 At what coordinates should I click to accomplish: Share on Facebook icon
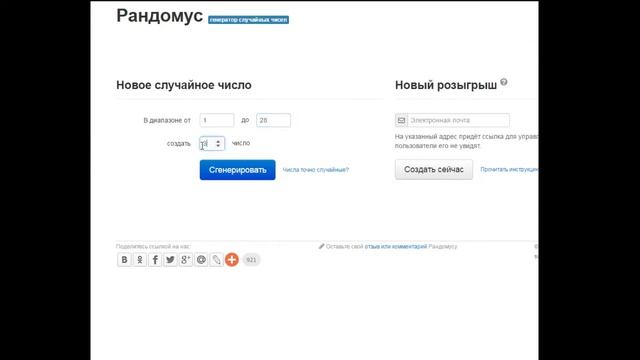coord(155,260)
